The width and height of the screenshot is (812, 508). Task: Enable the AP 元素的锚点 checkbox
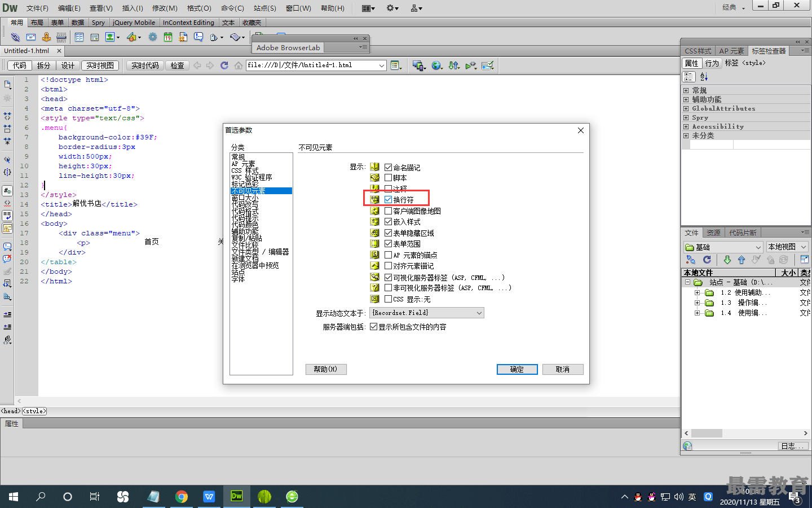[388, 255]
